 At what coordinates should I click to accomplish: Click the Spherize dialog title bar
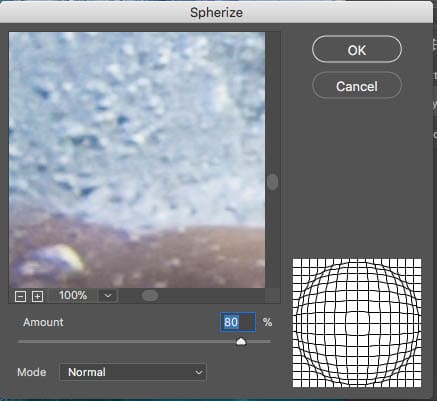(x=216, y=12)
